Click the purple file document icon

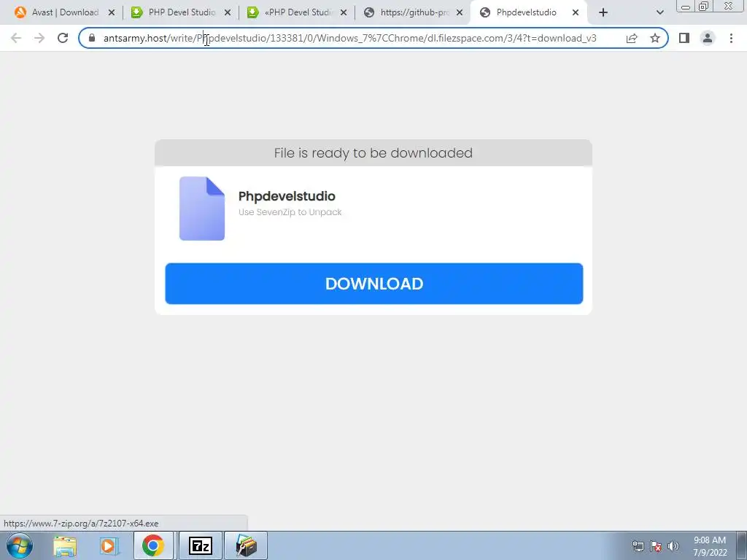202,209
